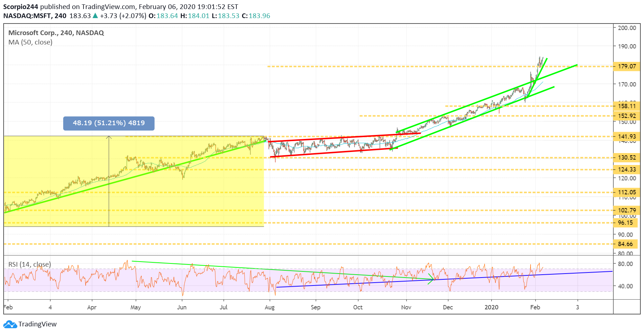The width and height of the screenshot is (644, 334).
Task: Click the NASDAQ:MSFT, 240 symbol header
Action: [35, 16]
